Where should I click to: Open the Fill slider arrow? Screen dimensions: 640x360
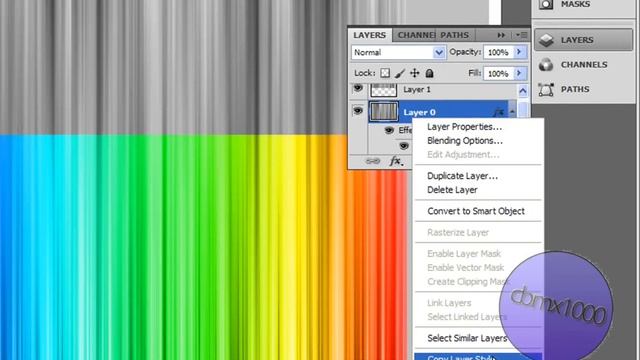[x=520, y=73]
